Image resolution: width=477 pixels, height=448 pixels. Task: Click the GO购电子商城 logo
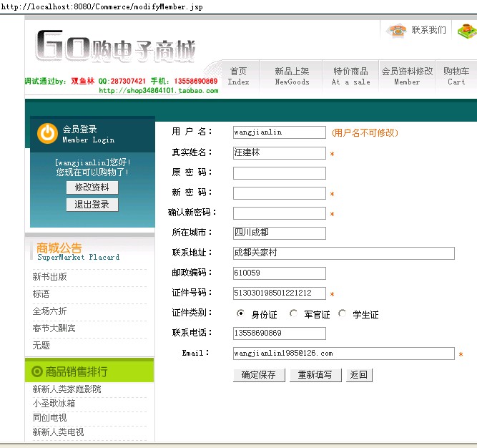pos(116,47)
